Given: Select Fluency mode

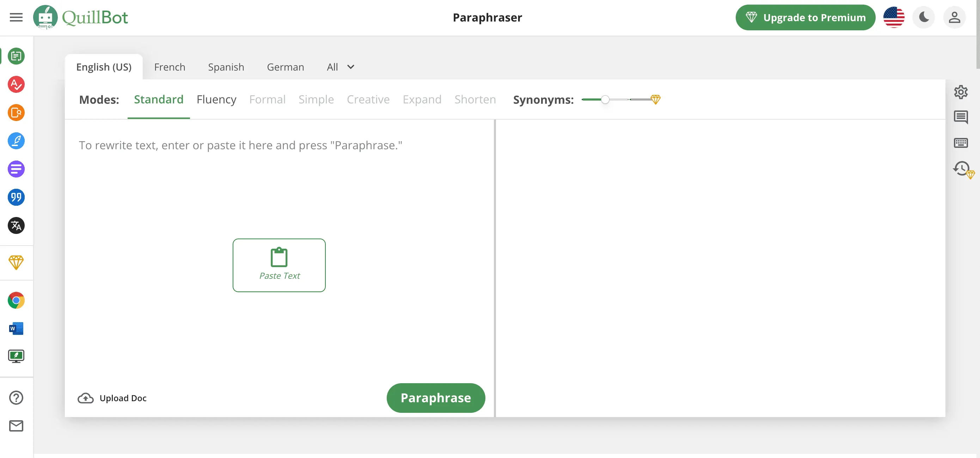Looking at the screenshot, I should 216,100.
